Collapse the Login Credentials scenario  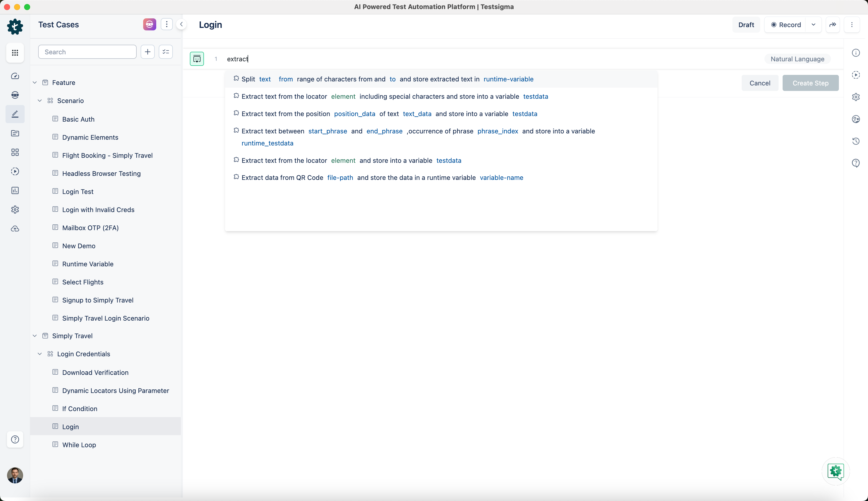(x=40, y=354)
